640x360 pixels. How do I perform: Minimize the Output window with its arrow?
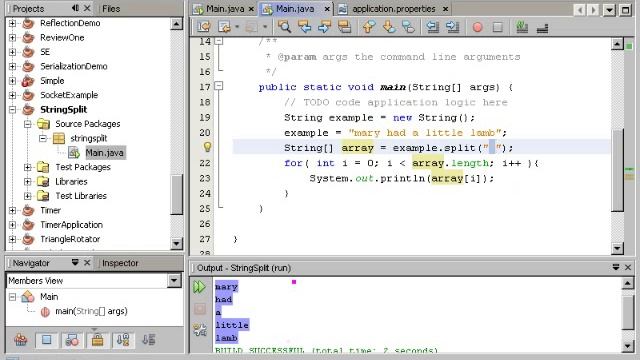tap(616, 267)
